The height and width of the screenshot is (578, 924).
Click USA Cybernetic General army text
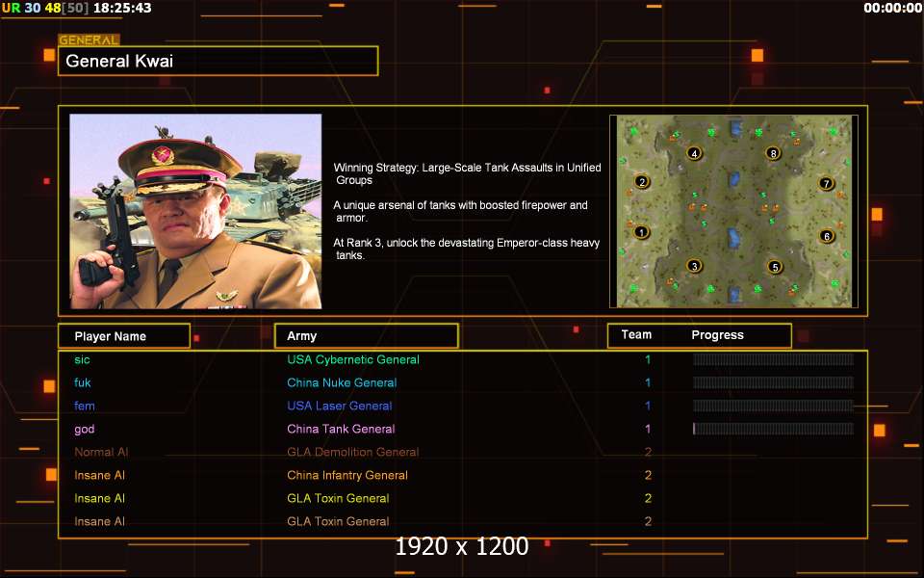353,359
